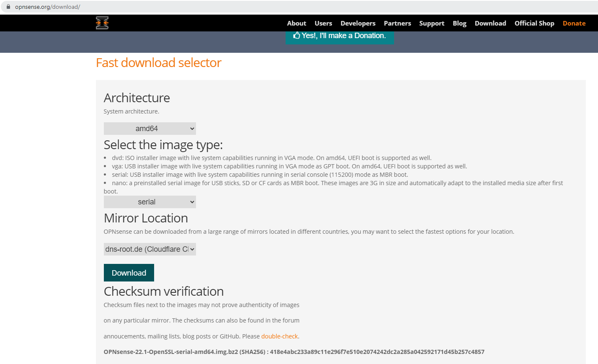Click the green Download button

(x=129, y=273)
